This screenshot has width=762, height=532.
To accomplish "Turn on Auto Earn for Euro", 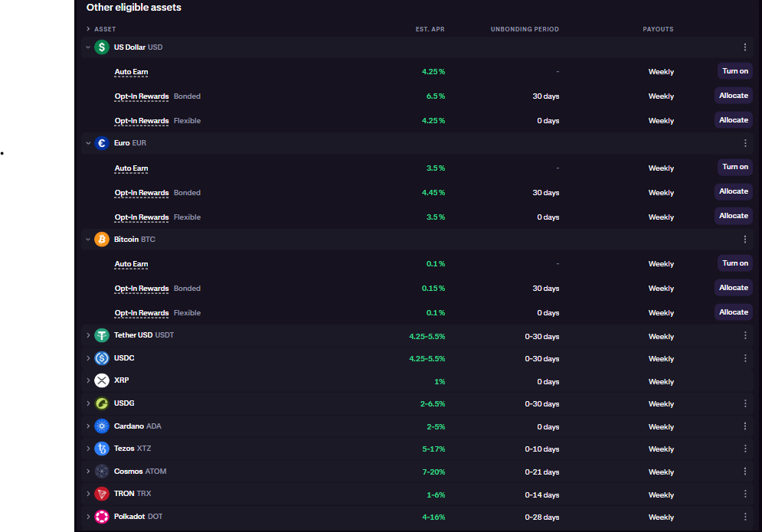I will point(734,167).
